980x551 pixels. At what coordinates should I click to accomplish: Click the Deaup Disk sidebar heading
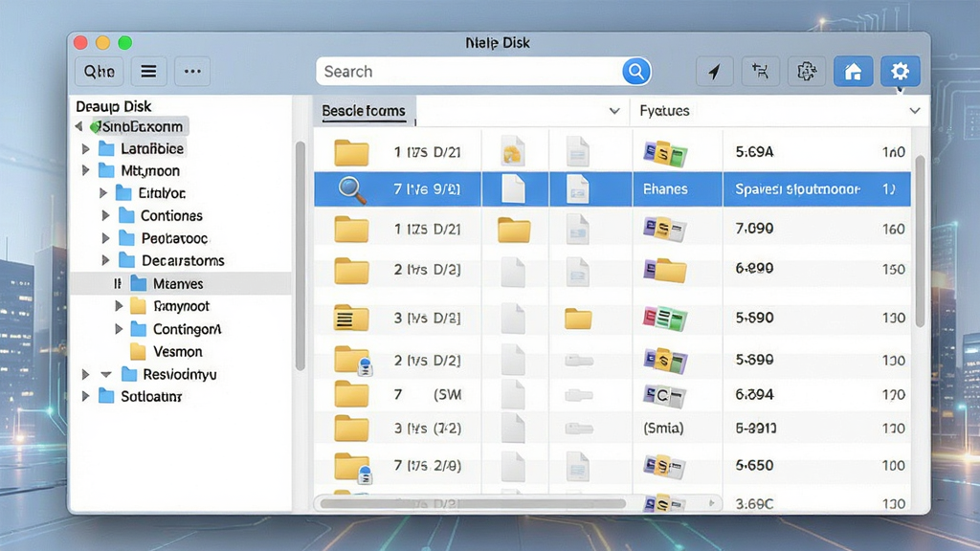113,106
